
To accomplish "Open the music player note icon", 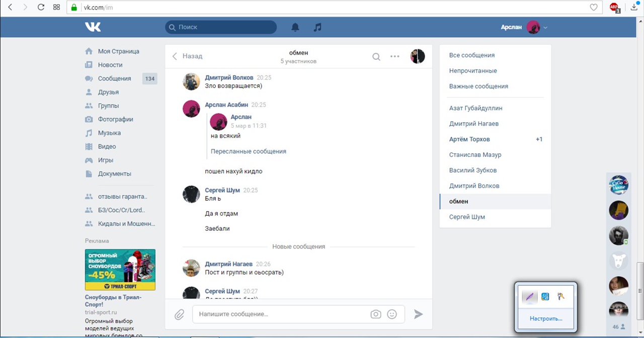I will tap(317, 27).
